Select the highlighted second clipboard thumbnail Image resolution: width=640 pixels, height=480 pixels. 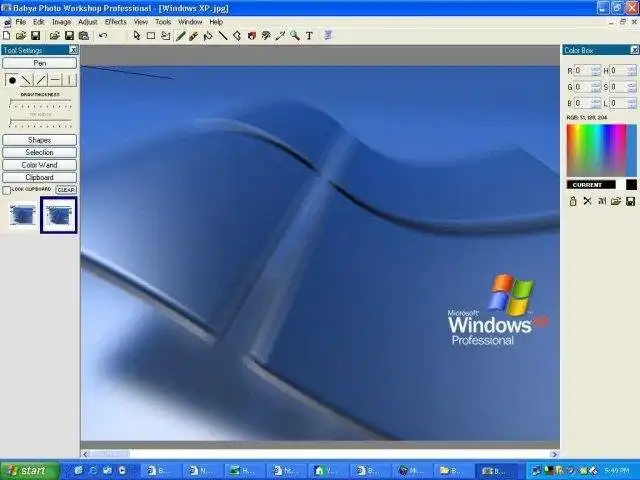pos(59,215)
